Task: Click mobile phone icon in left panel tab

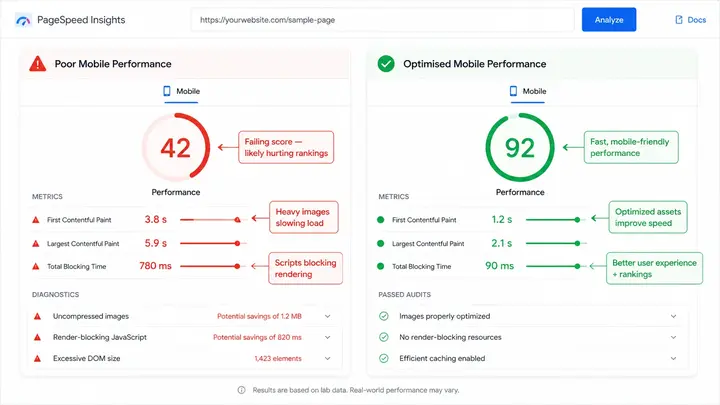Action: point(167,91)
